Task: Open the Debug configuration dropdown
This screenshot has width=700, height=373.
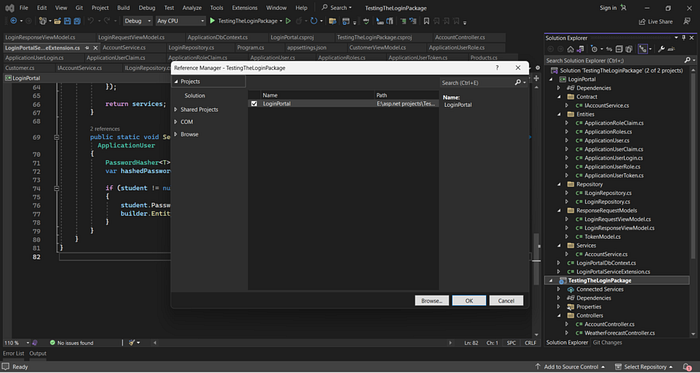Action: (138, 21)
